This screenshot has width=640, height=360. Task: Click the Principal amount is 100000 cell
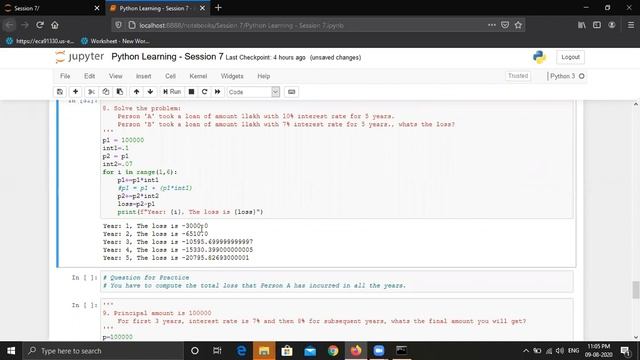[337, 320]
